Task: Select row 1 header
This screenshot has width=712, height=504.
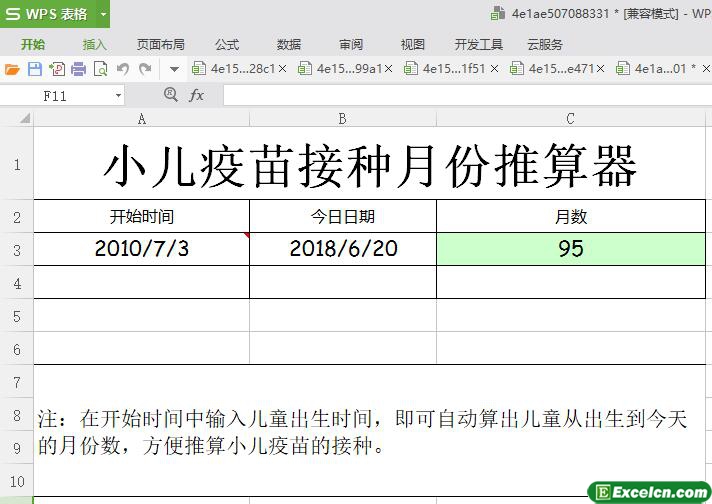Action: click(x=17, y=164)
